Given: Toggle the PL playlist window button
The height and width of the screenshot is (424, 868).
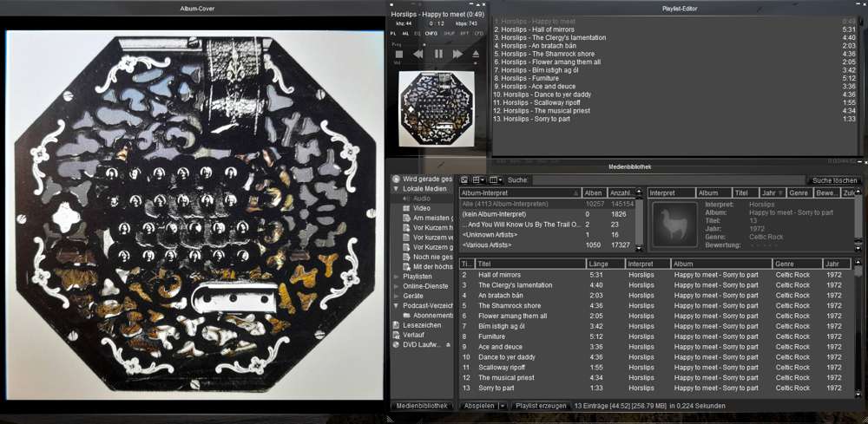Looking at the screenshot, I should [x=393, y=33].
